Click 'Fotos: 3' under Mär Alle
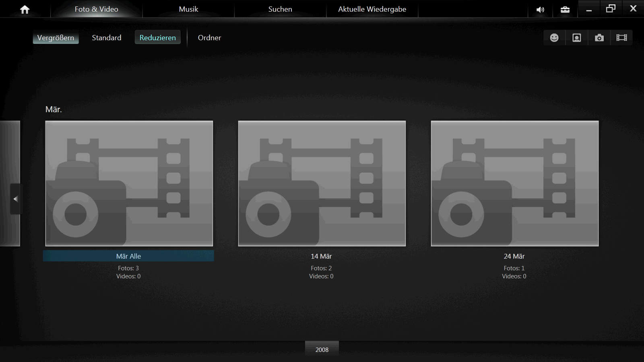The width and height of the screenshot is (644, 362). (128, 268)
